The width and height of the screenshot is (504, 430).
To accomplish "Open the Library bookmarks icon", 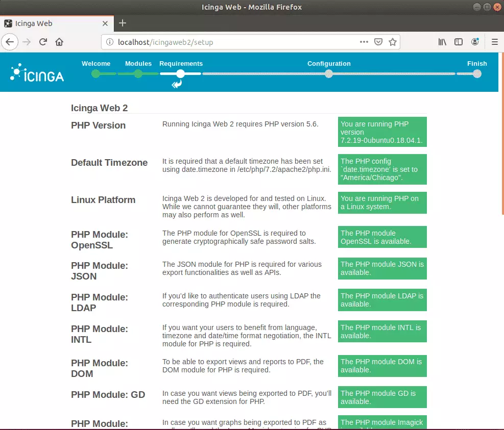I will click(442, 42).
